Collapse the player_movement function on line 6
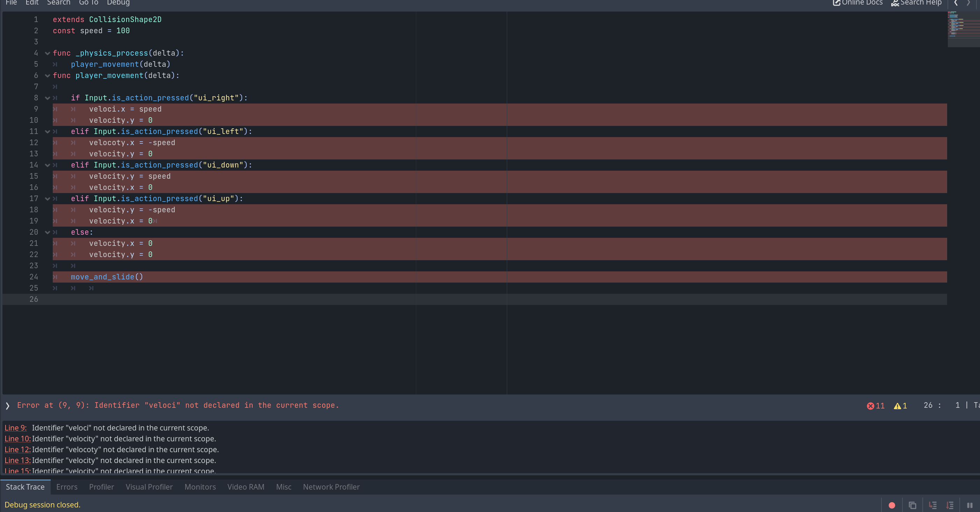This screenshot has width=980, height=512. tap(48, 76)
